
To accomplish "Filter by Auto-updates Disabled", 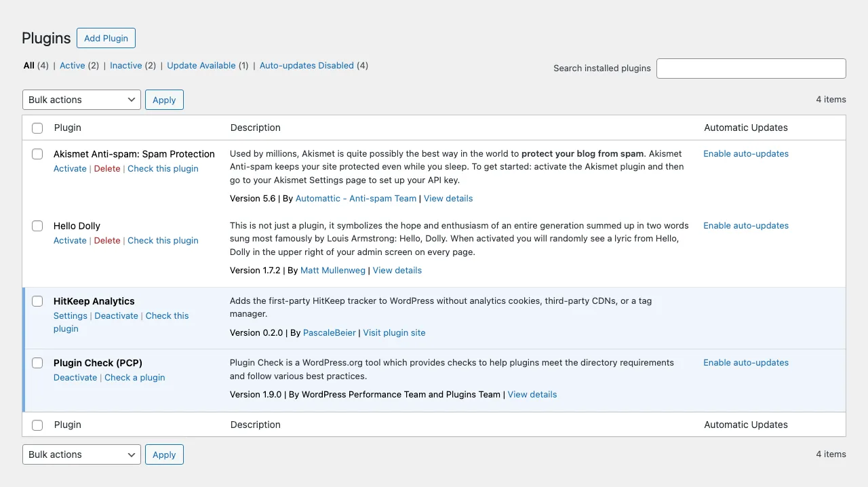I will [307, 66].
